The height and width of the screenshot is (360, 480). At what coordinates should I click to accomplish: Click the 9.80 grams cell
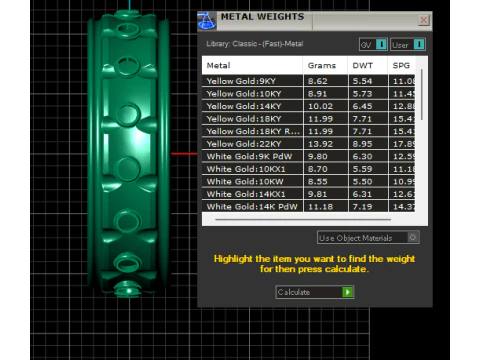pyautogui.click(x=325, y=156)
